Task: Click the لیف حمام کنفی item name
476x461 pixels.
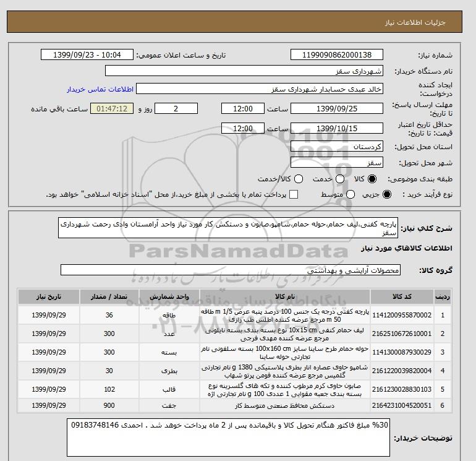Action: 285,334
